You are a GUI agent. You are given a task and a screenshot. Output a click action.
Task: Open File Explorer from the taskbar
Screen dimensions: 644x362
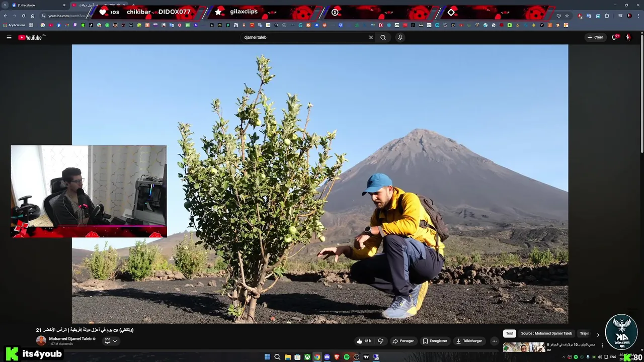pyautogui.click(x=288, y=357)
